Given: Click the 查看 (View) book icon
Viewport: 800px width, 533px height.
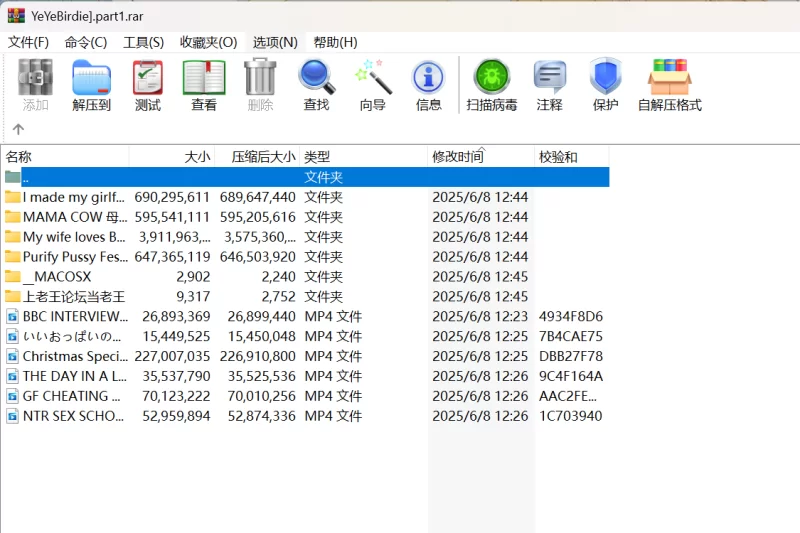Looking at the screenshot, I should 204,78.
